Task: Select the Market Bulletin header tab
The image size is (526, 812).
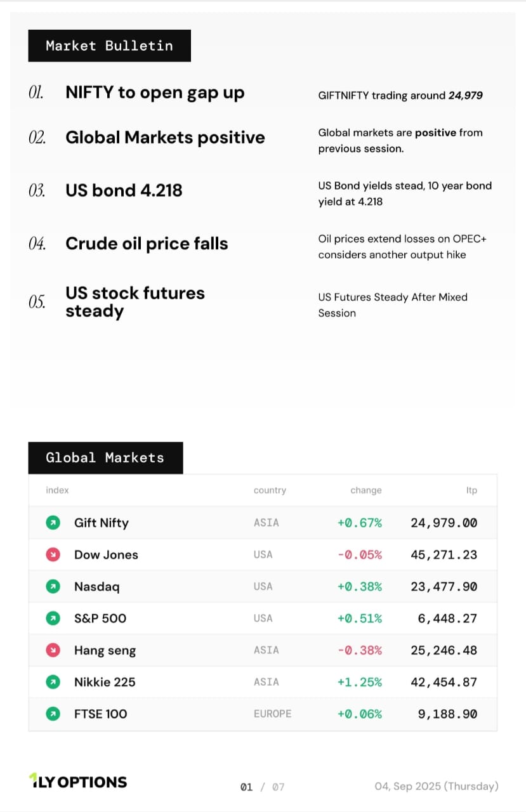Action: coord(109,46)
